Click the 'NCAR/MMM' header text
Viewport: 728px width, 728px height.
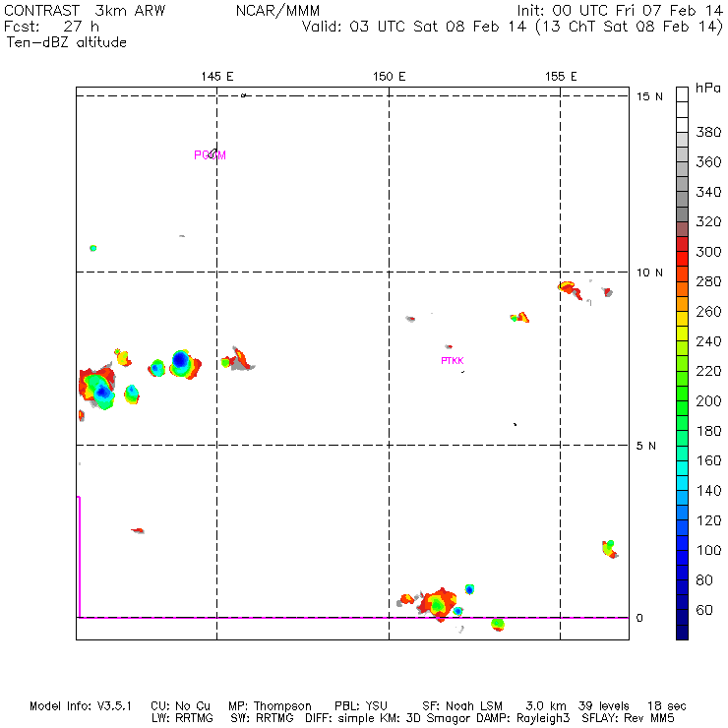coord(277,11)
